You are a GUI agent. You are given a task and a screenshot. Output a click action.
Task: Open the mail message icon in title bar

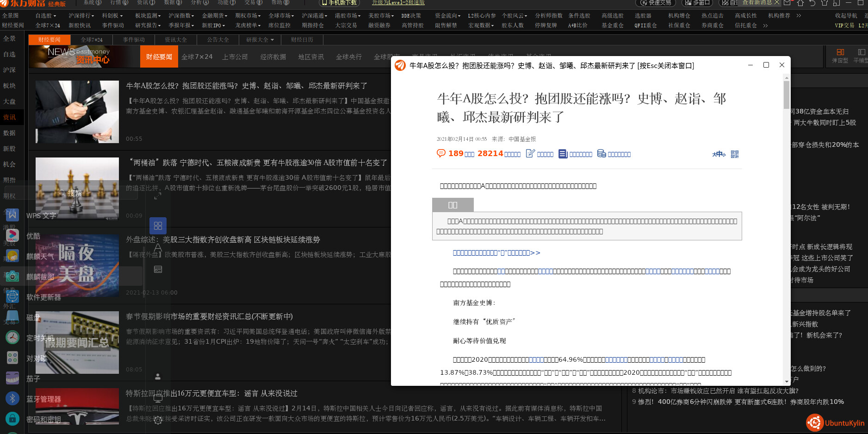point(787,3)
